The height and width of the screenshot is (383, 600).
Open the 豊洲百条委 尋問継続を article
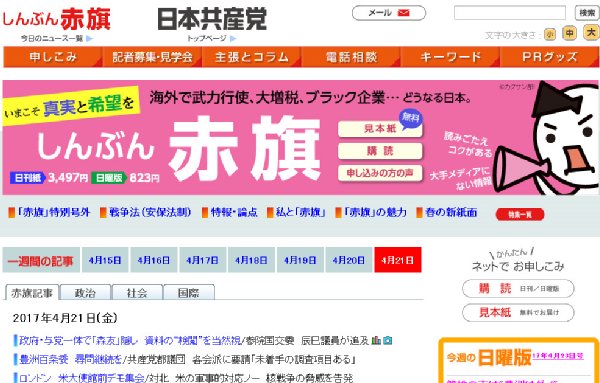[71, 360]
